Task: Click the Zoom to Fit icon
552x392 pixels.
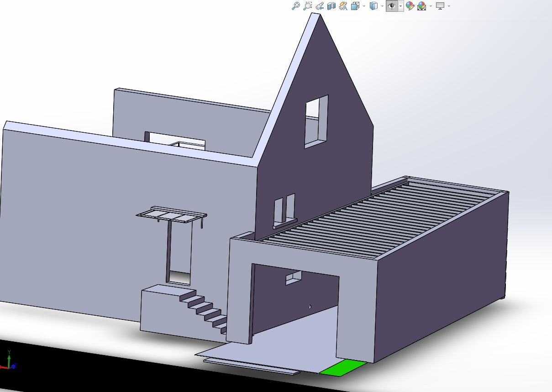Action: (x=296, y=6)
